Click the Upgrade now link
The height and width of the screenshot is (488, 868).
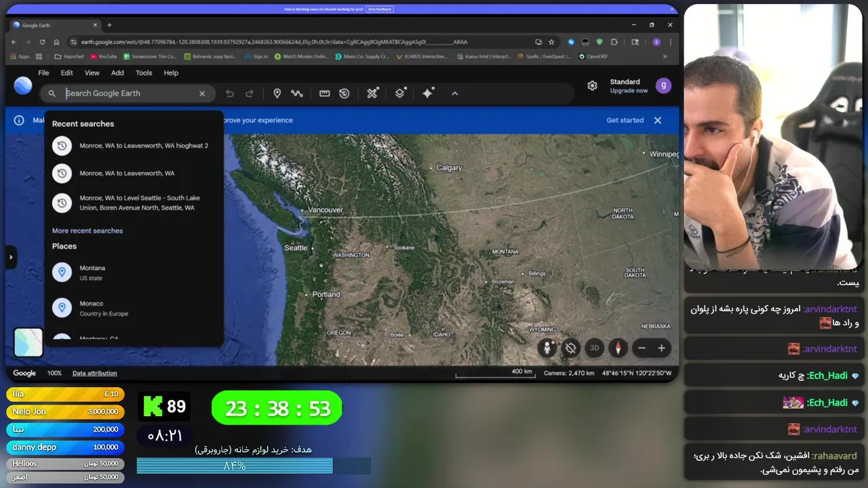tap(629, 91)
